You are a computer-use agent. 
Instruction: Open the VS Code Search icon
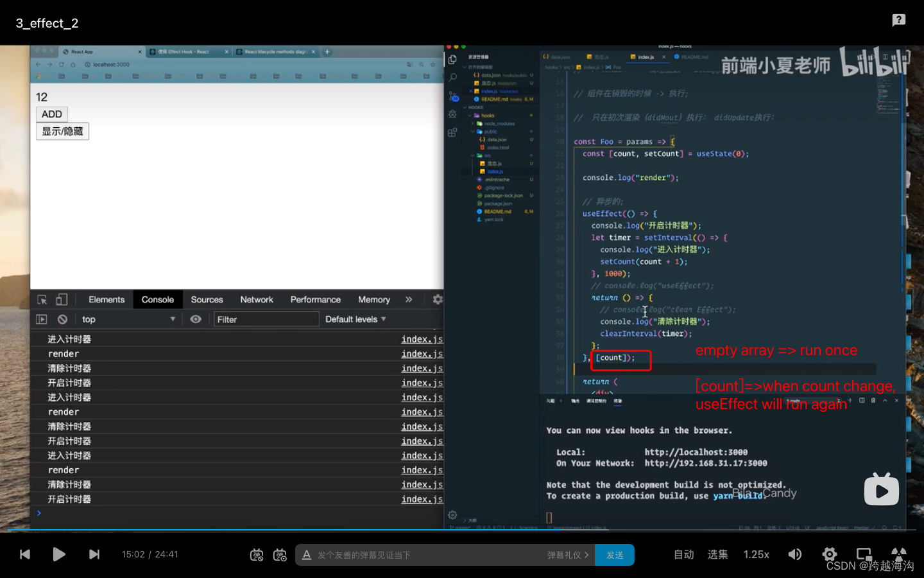tap(452, 78)
